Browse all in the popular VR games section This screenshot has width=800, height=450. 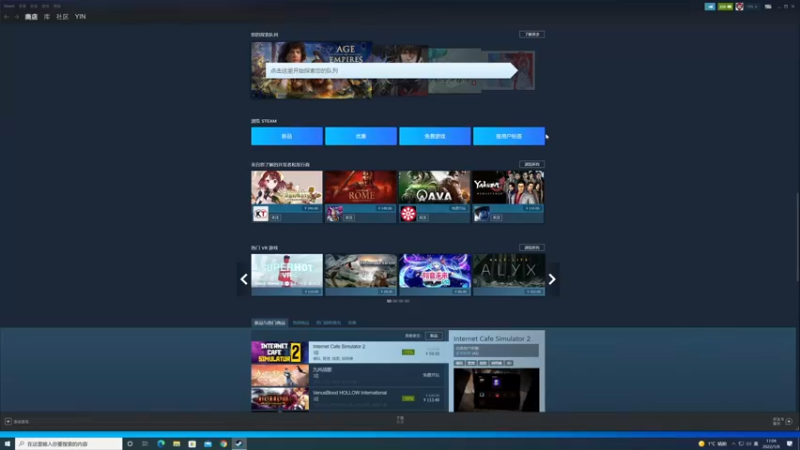coord(532,247)
